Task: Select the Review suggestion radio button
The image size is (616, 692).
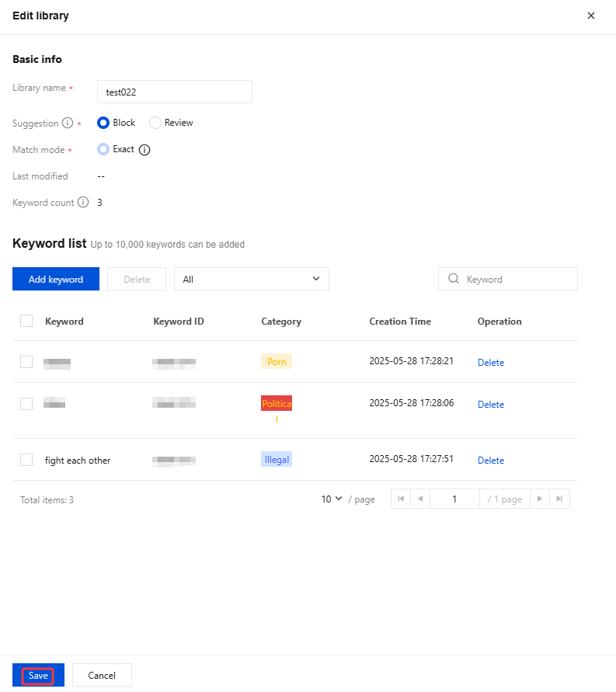Action: [x=155, y=123]
